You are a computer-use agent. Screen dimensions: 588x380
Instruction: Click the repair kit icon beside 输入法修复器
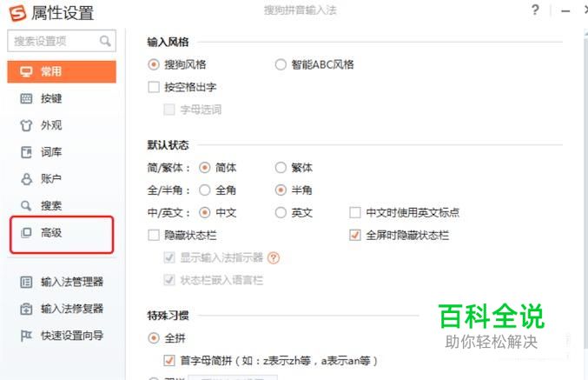point(26,309)
